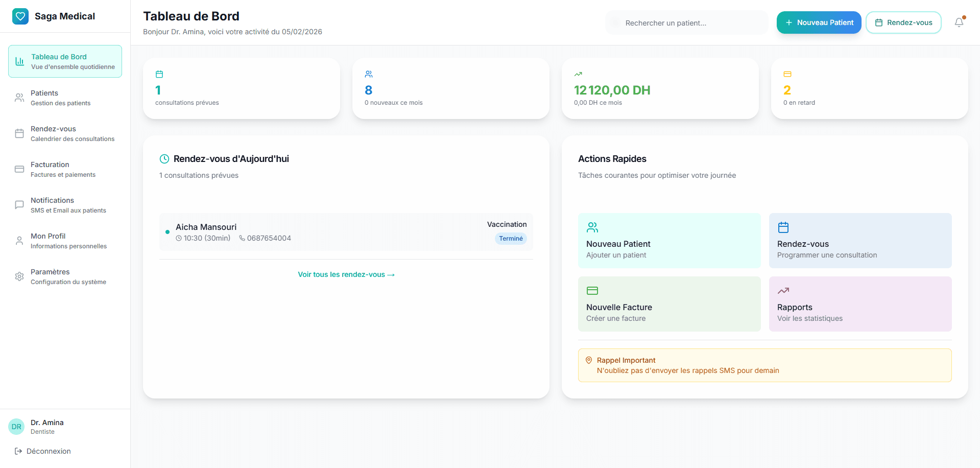Open Notifications SMS icon in the sidebar
Image resolution: width=980 pixels, height=468 pixels.
coord(19,205)
